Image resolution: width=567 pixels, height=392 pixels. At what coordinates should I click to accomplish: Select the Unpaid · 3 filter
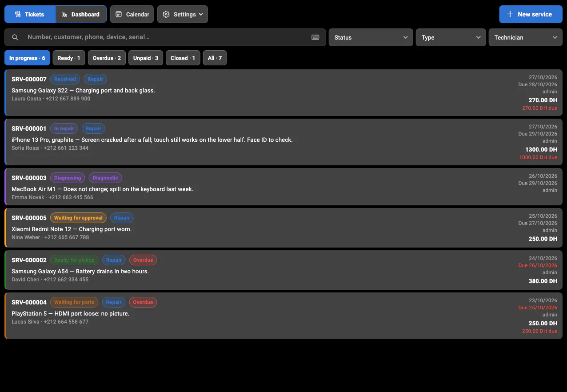(x=146, y=58)
